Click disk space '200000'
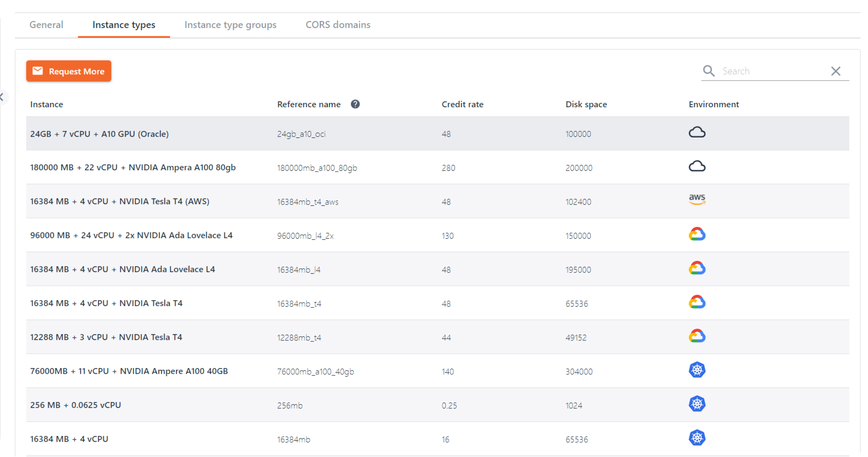 tap(579, 168)
